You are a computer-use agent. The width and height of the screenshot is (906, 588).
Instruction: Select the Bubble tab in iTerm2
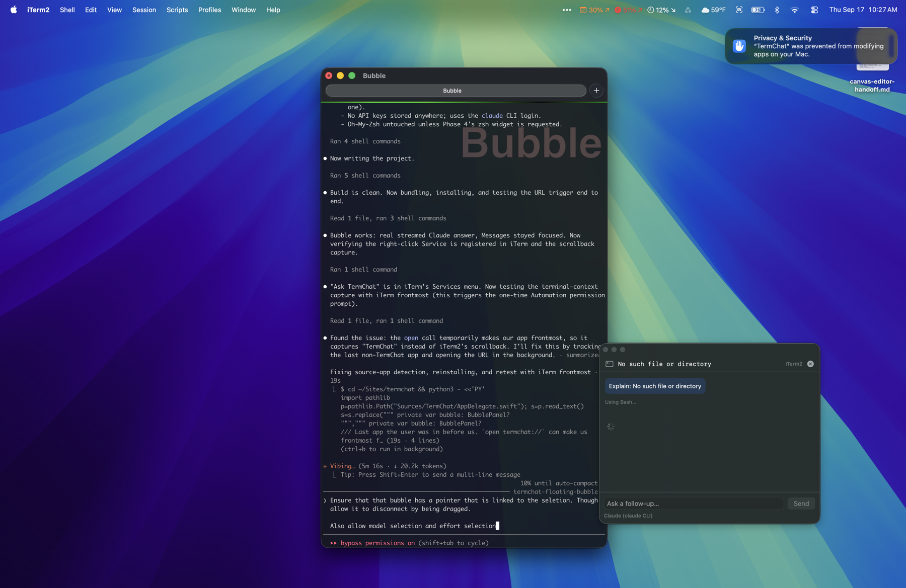pos(456,91)
